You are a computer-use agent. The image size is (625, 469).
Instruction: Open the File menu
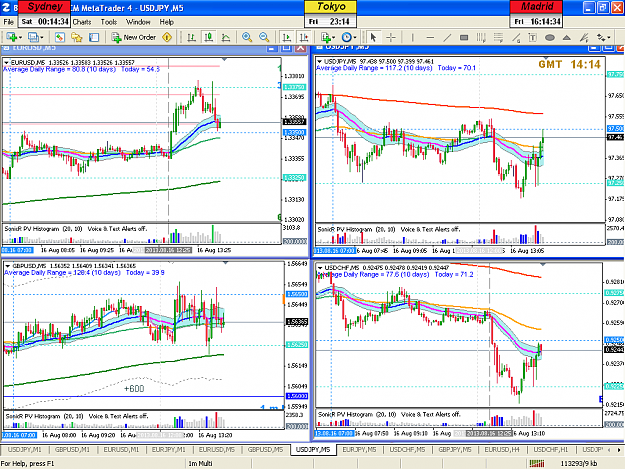click(x=8, y=22)
